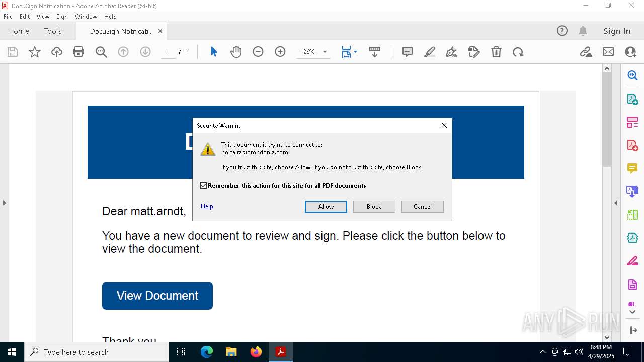Expand the left navigation pane
644x362 pixels.
click(4, 203)
